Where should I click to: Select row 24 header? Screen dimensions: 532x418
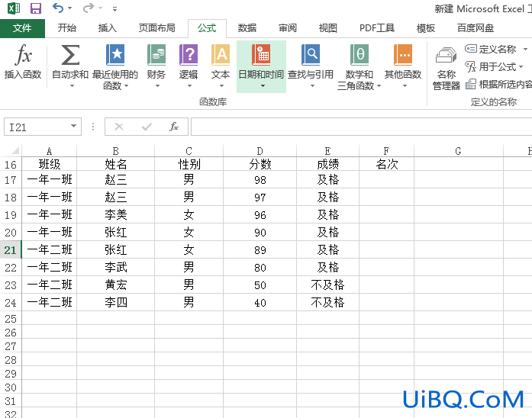11,302
